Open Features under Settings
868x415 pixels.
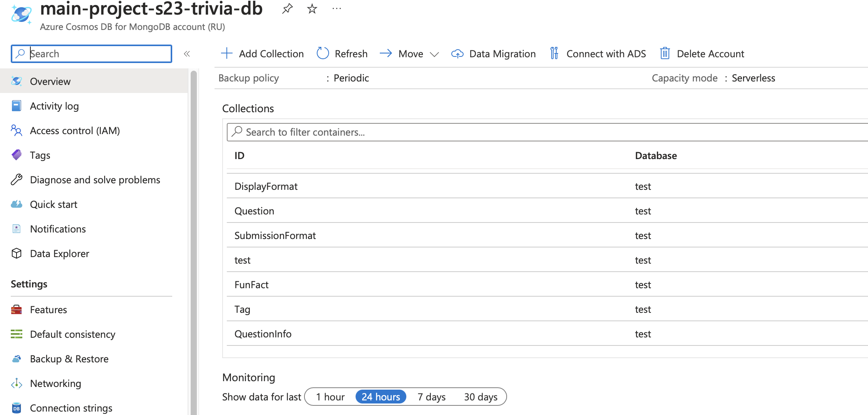[x=94, y=310]
